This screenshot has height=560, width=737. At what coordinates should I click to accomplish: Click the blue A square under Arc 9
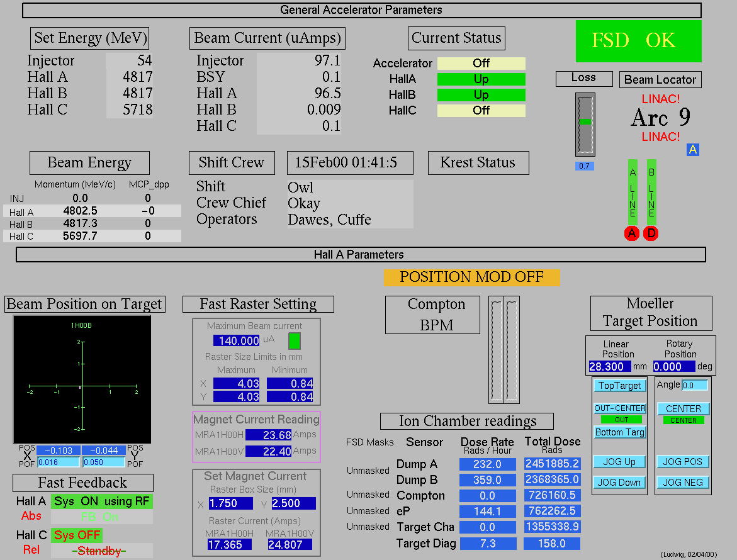pyautogui.click(x=693, y=150)
